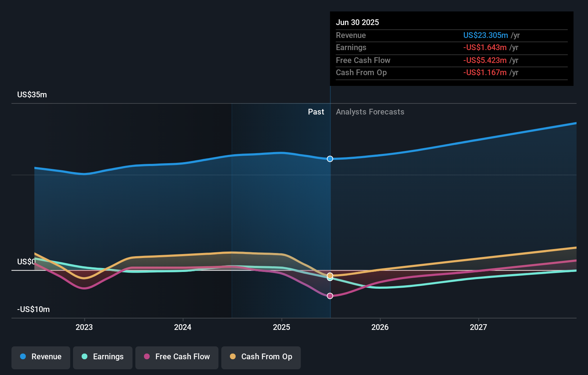
Task: Click the Jun 30 2025 tooltip header
Action: (357, 22)
